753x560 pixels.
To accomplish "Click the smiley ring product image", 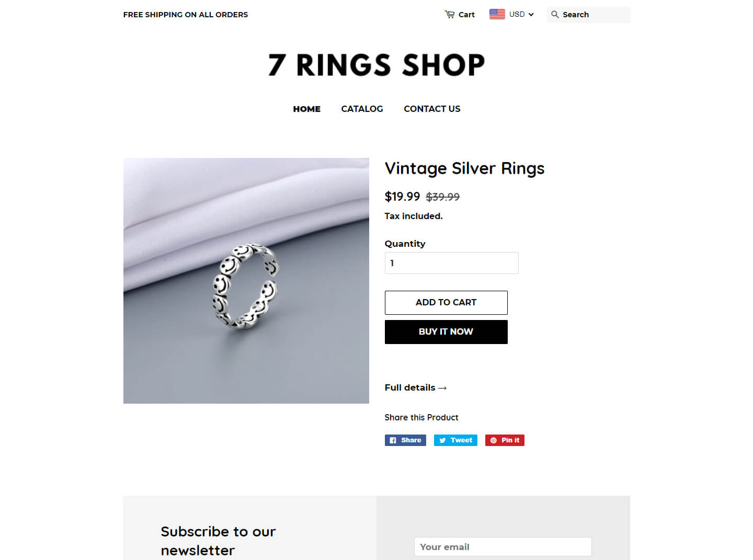I will click(x=246, y=281).
